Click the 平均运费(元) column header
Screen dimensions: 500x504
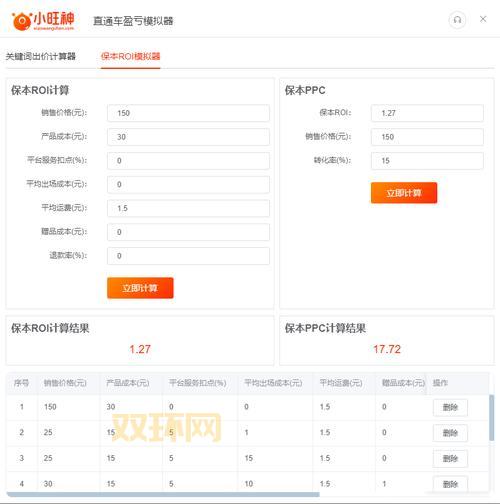pos(341,383)
